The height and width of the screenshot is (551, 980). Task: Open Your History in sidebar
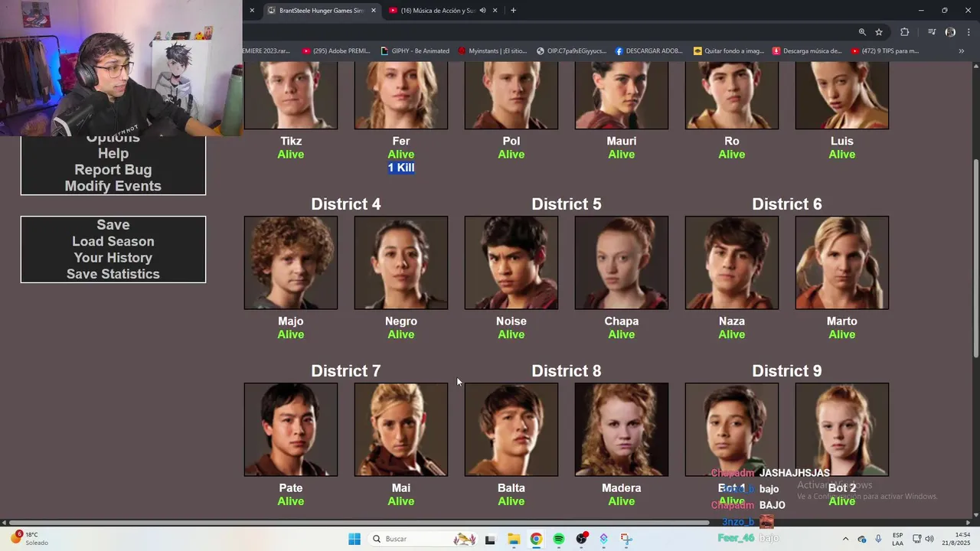click(113, 258)
